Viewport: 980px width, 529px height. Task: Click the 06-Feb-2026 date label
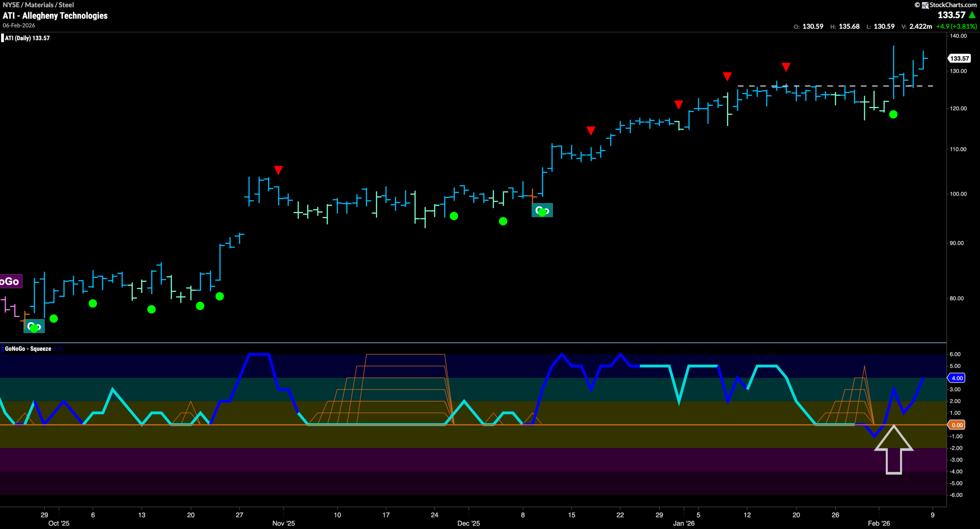click(19, 25)
